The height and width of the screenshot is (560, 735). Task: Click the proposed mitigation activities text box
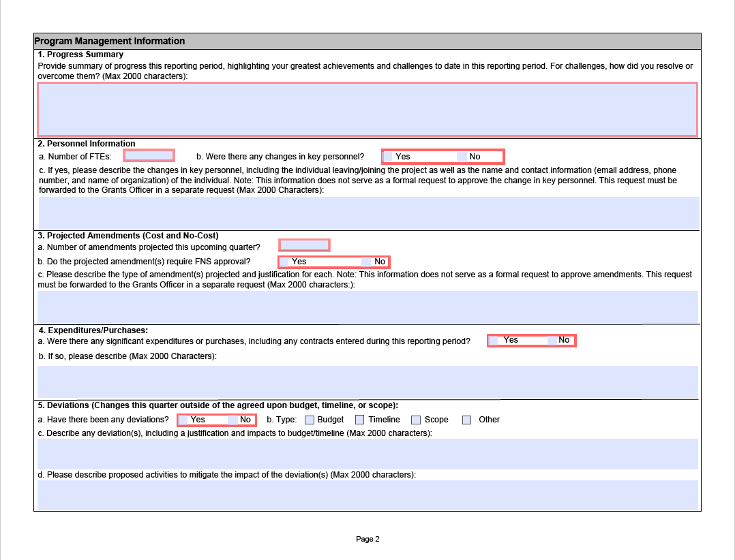click(367, 495)
